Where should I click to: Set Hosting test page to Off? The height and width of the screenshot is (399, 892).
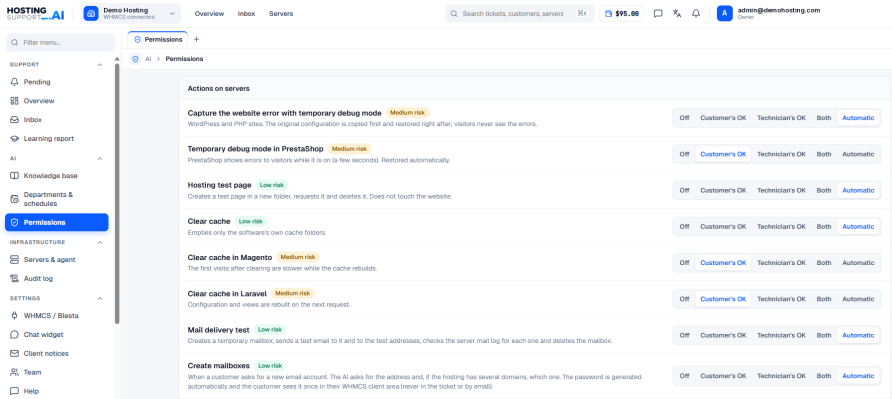pos(684,190)
